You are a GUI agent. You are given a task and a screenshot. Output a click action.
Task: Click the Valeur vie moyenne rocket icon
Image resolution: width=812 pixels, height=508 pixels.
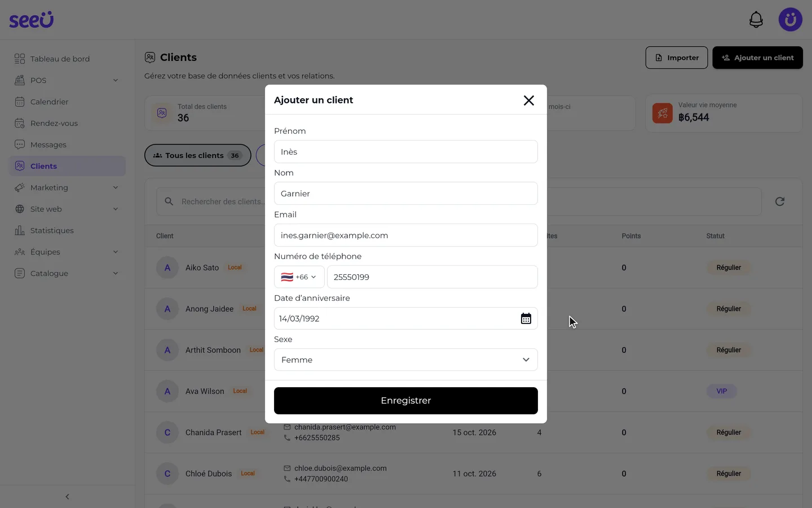click(663, 113)
